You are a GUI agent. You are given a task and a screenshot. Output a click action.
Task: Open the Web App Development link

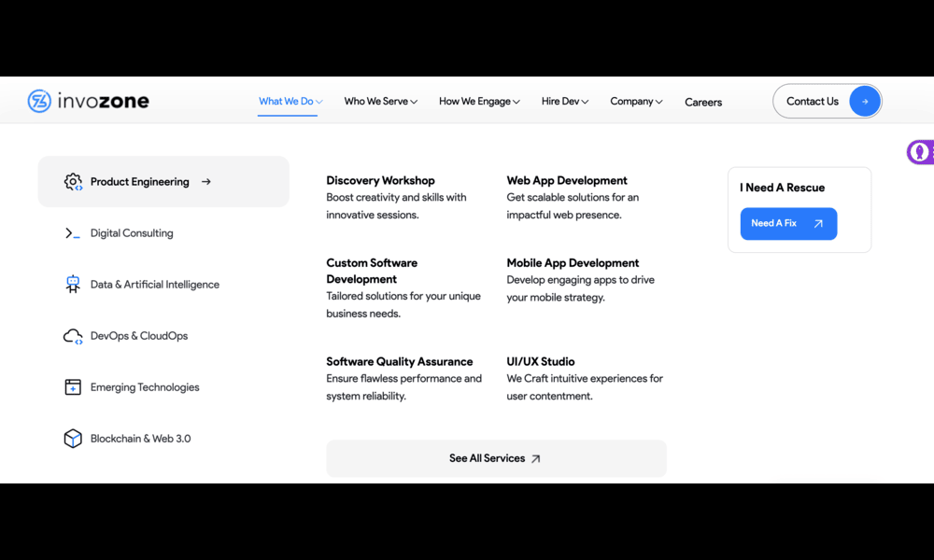[567, 181]
